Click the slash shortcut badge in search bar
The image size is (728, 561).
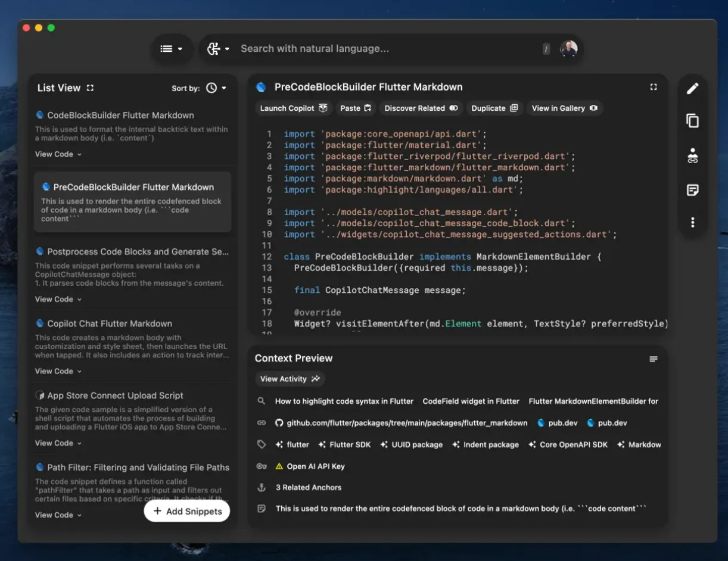point(546,49)
